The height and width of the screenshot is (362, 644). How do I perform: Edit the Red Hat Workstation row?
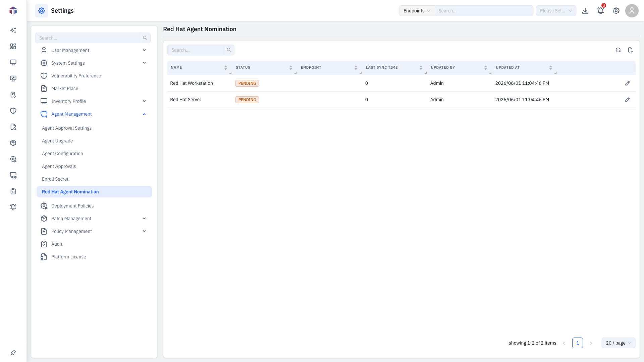(x=627, y=83)
